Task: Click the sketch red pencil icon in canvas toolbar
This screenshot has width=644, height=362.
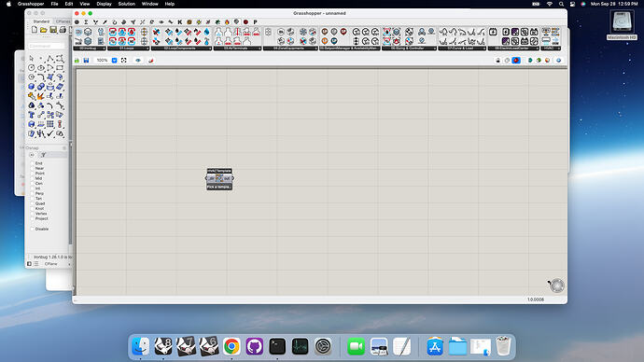Action: (x=150, y=61)
